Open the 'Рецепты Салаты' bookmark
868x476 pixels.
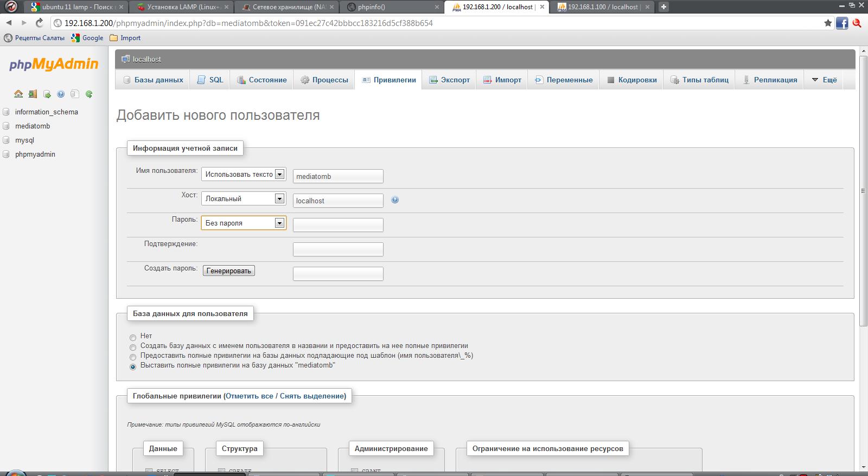34,38
